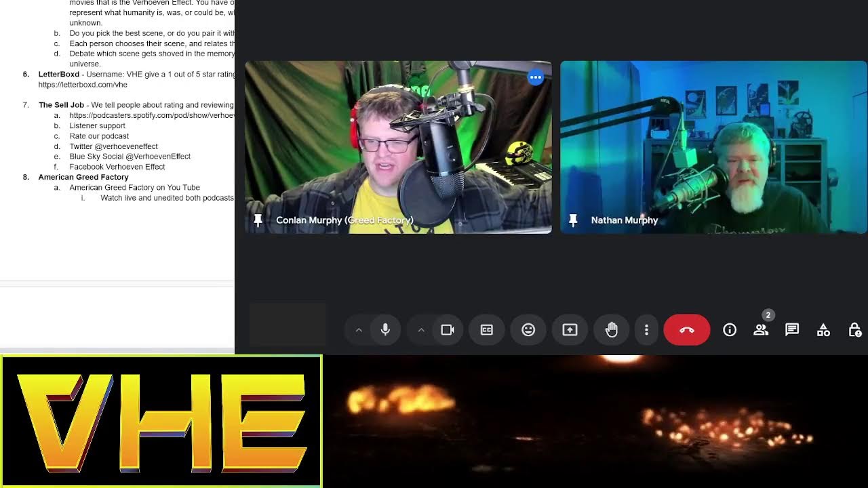868x488 pixels.
Task: Click the 'Debate which scene gets shoved' line
Action: 152,54
